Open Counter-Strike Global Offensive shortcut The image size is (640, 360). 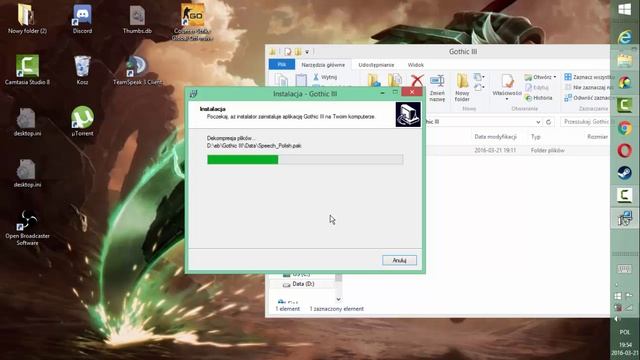pyautogui.click(x=192, y=21)
